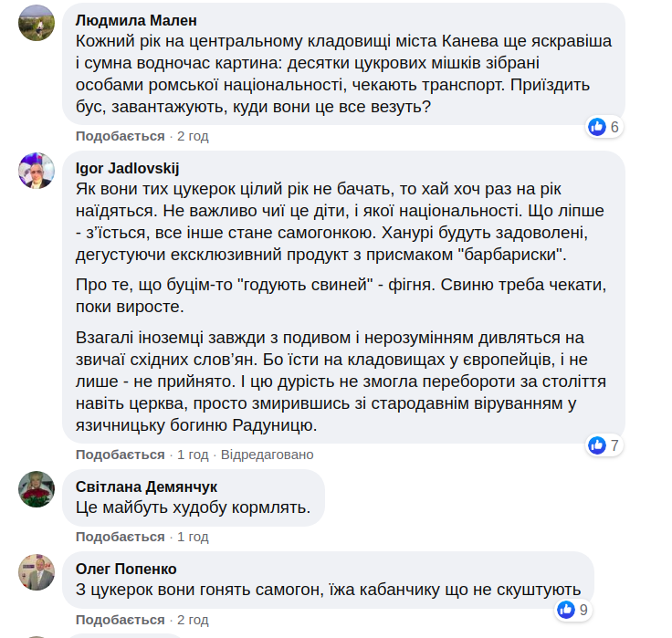Like Світлана Демянчук's comment

(x=120, y=537)
